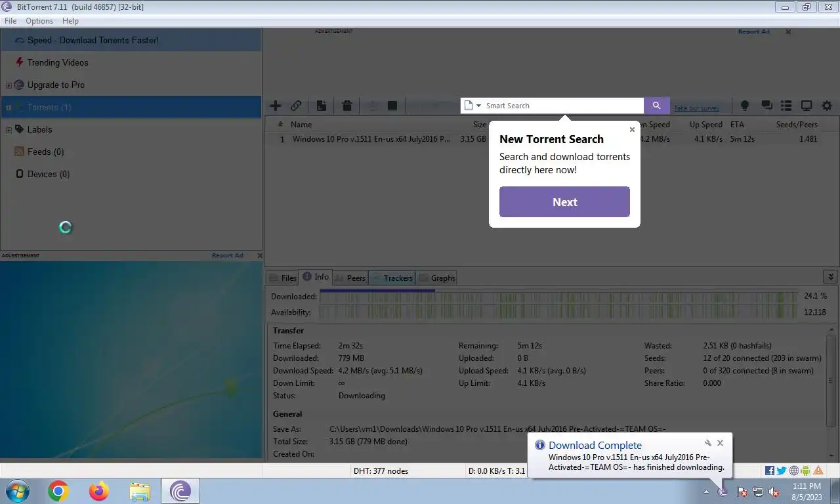Close the New Torrent Search popup

click(x=632, y=129)
